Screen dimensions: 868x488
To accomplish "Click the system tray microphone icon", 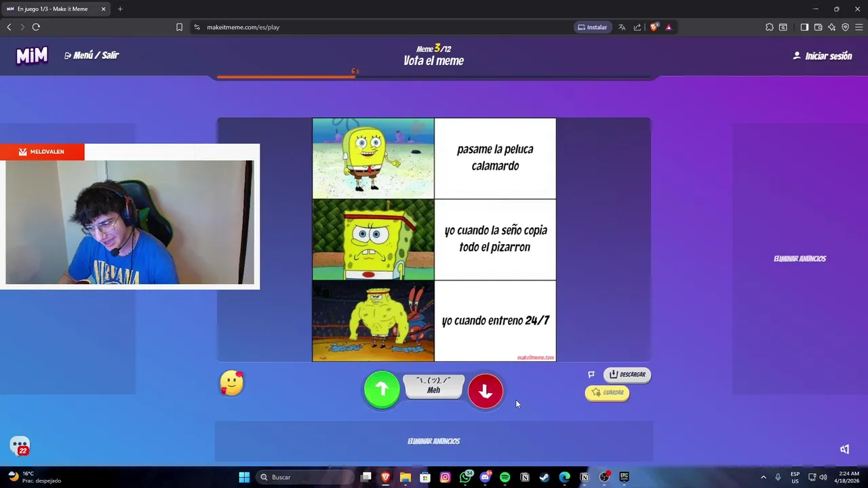I will click(x=778, y=477).
